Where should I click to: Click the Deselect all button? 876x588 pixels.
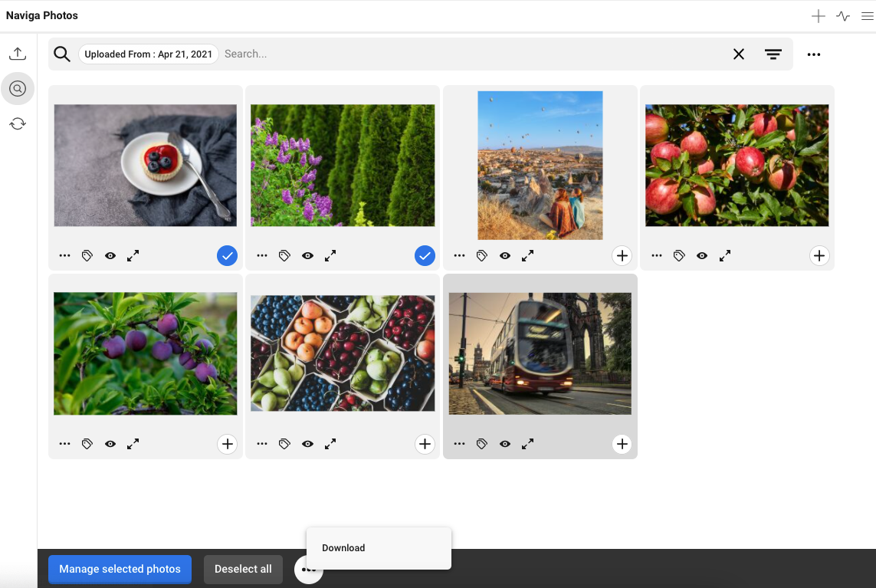tap(243, 569)
